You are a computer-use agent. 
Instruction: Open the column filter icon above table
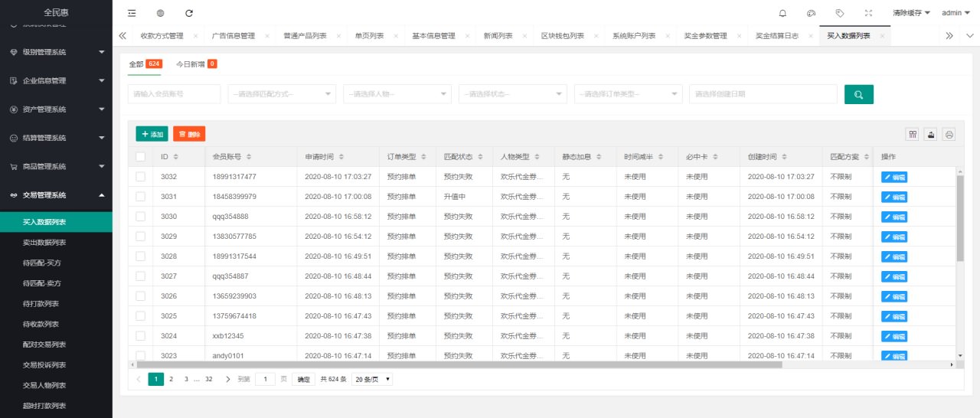coord(913,134)
